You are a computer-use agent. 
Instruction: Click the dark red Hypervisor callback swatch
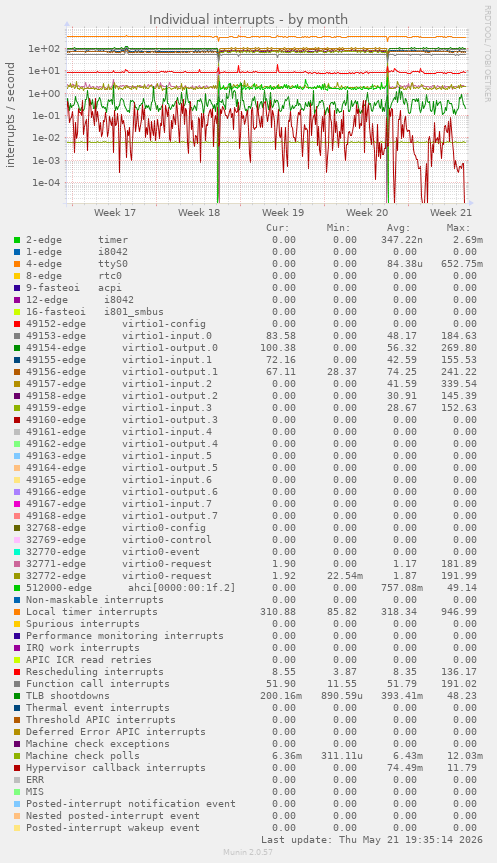[17, 768]
